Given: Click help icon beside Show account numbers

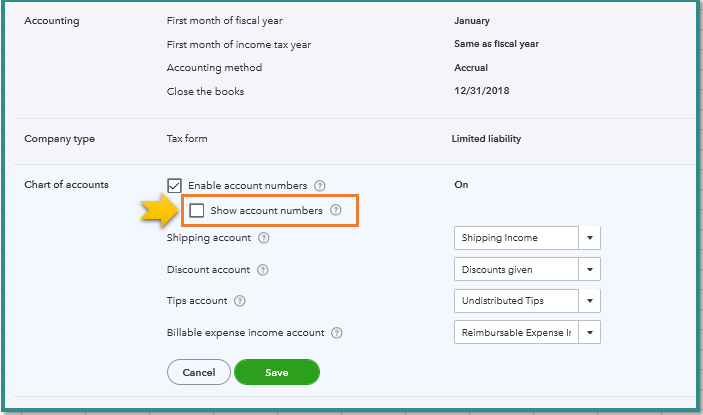Looking at the screenshot, I should [336, 211].
